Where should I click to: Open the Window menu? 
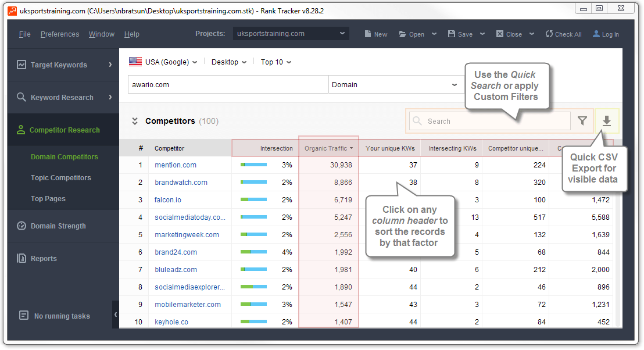pos(102,34)
